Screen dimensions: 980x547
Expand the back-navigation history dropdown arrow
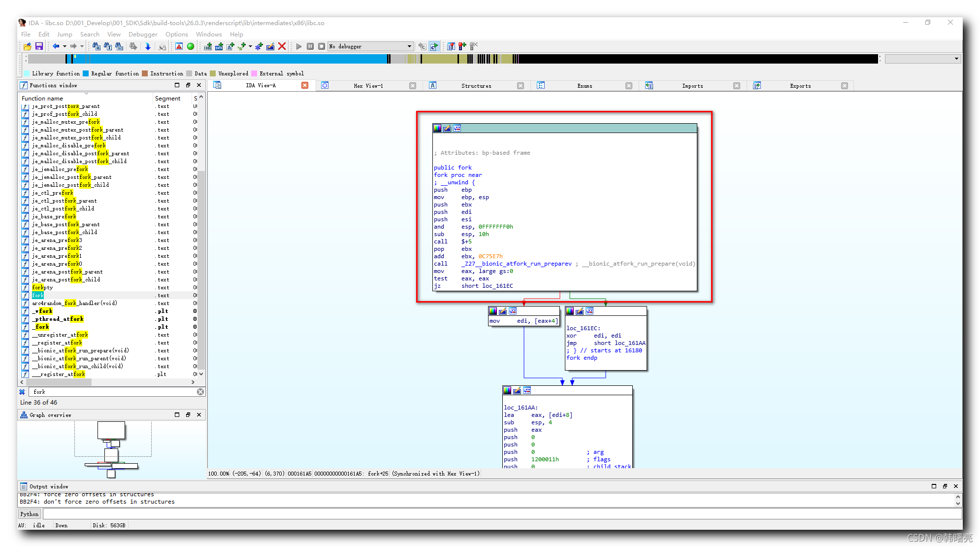(65, 46)
